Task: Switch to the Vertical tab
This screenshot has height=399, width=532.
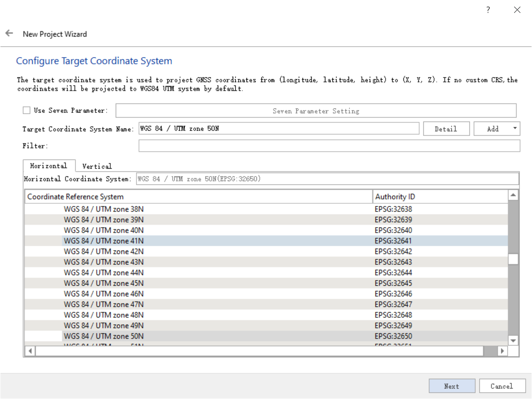Action: point(97,166)
